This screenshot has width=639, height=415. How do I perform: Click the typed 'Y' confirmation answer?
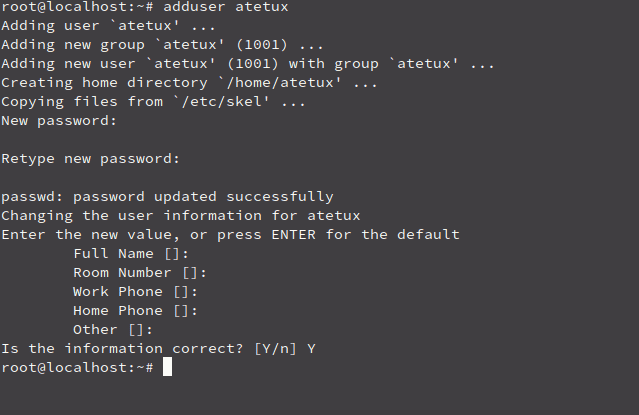(311, 349)
